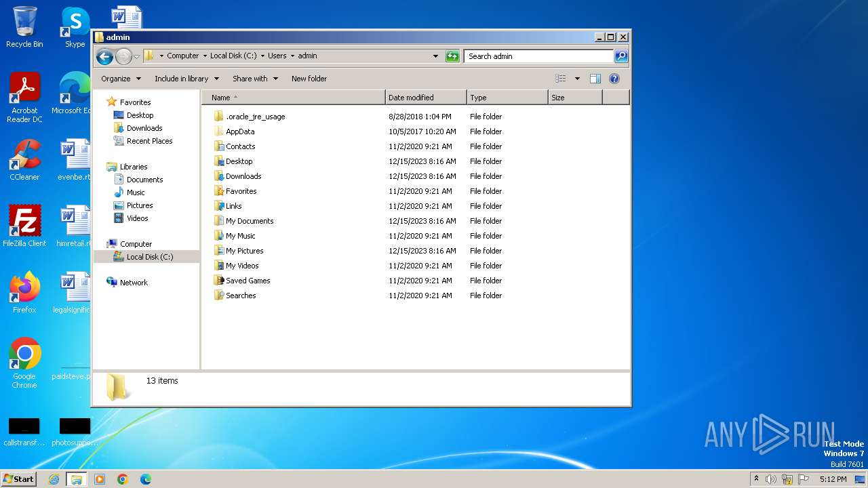Click the Users breadcrumb in the address bar
The height and width of the screenshot is (488, 868).
click(x=277, y=56)
